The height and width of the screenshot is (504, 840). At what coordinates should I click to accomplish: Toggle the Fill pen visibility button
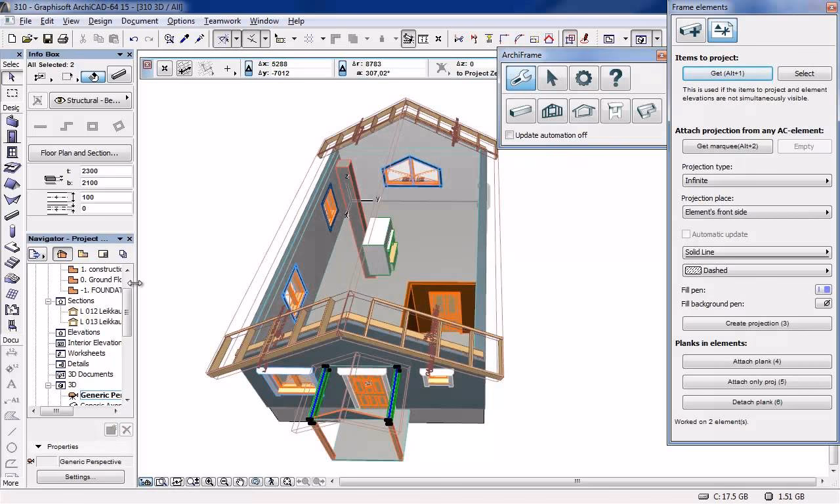(x=823, y=289)
